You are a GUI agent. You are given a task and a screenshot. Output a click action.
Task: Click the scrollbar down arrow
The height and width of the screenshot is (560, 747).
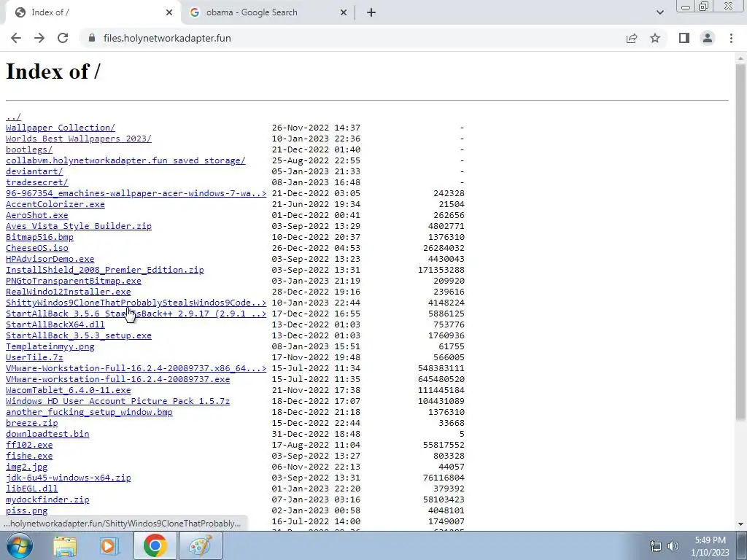(740, 524)
